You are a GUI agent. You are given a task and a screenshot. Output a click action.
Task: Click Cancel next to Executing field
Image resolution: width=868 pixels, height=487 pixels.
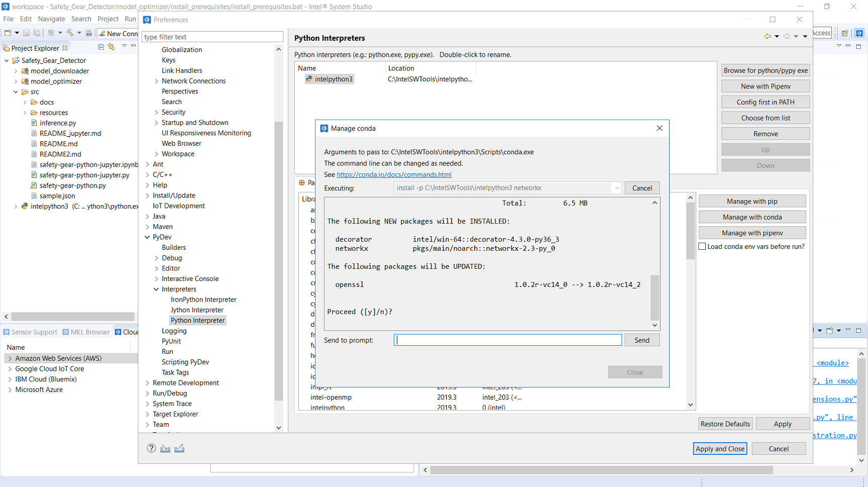click(x=642, y=188)
